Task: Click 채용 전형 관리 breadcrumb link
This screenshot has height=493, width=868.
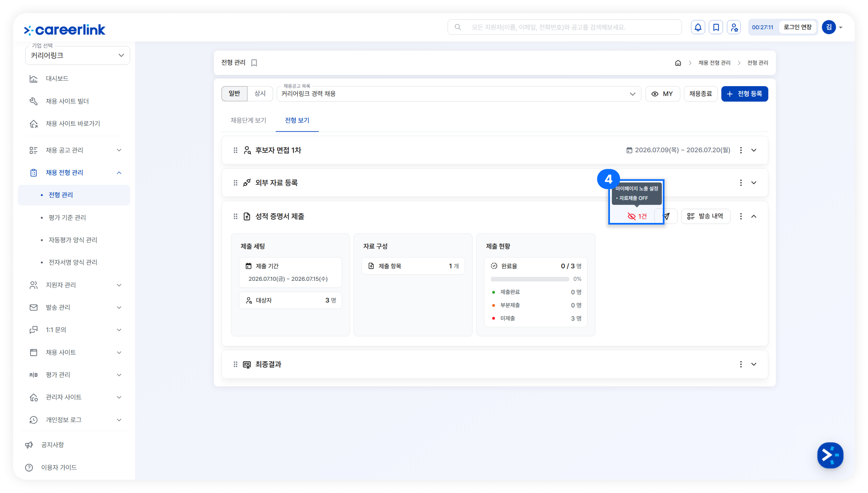Action: [714, 63]
